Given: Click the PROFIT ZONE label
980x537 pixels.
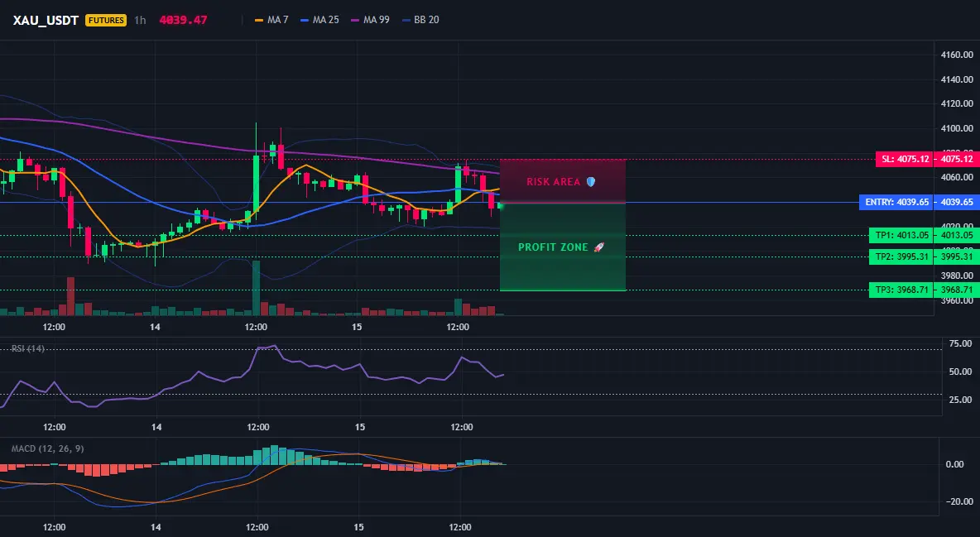Looking at the screenshot, I should tap(553, 247).
